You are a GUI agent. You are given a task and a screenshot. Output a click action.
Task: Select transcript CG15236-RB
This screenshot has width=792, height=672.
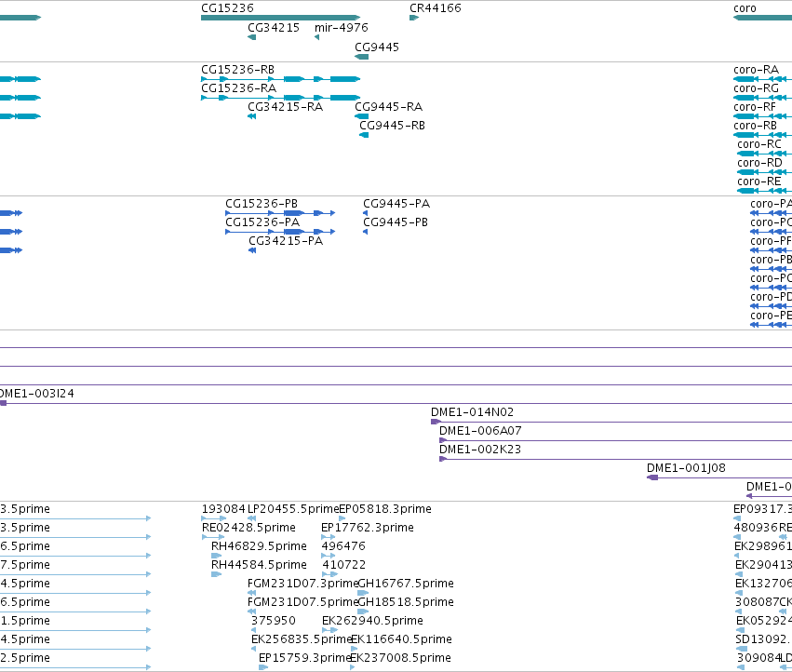pyautogui.click(x=280, y=79)
